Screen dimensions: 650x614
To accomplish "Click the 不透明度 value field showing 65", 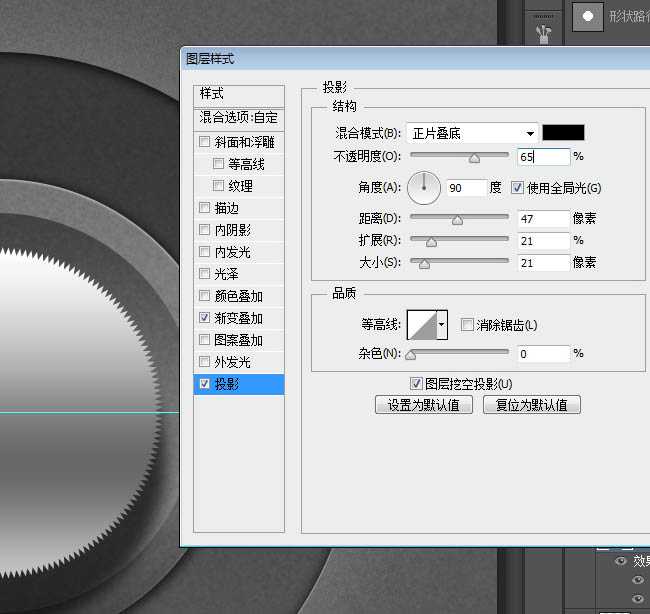I will coord(543,157).
